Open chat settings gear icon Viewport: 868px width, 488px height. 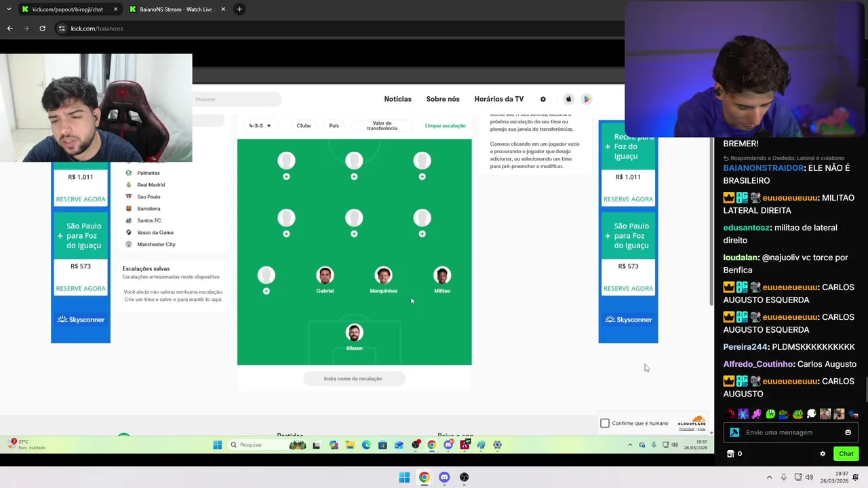[x=823, y=454]
